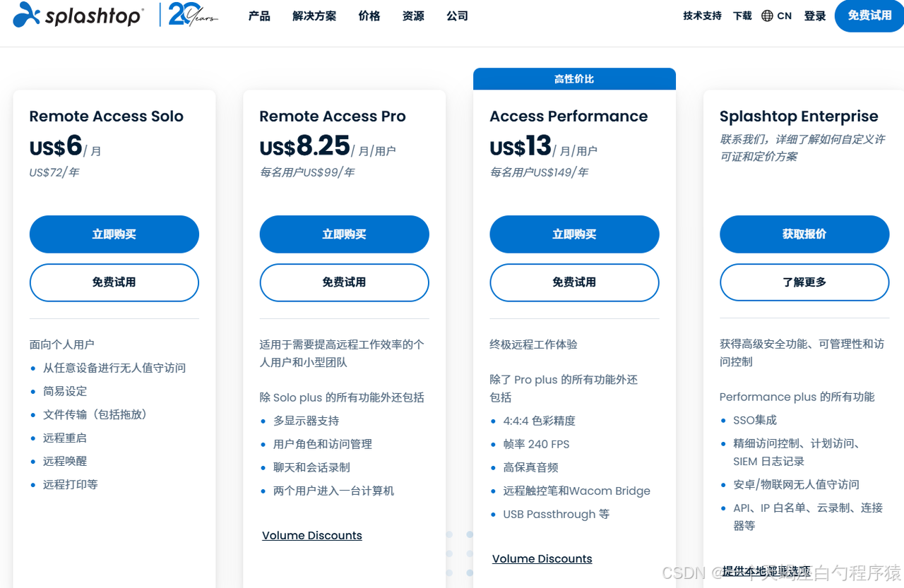Click 技术支持 at top right
The width and height of the screenshot is (904, 588).
pos(701,16)
